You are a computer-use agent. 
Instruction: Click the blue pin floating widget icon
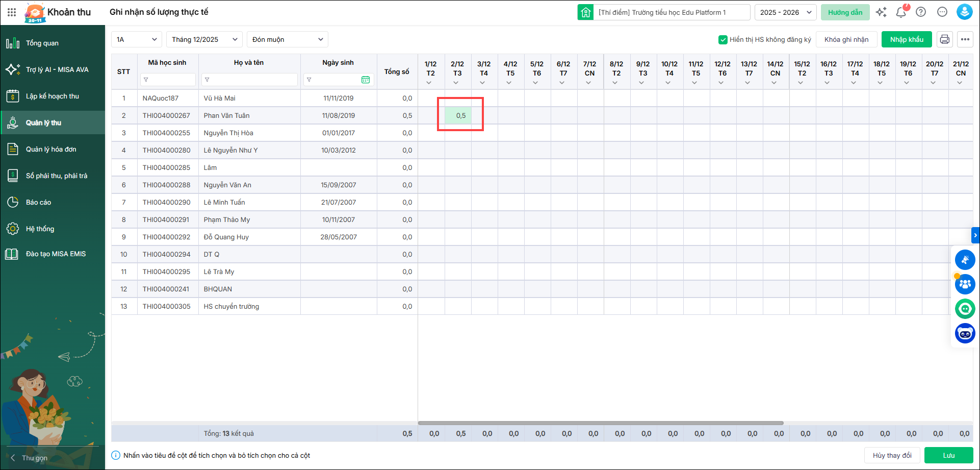965,260
